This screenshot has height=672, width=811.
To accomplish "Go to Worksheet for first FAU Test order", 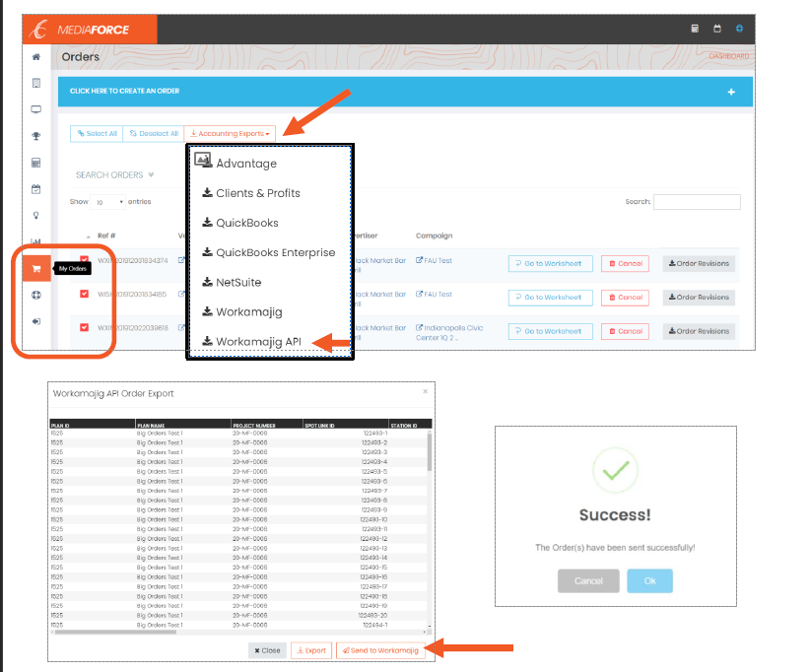I will [550, 264].
